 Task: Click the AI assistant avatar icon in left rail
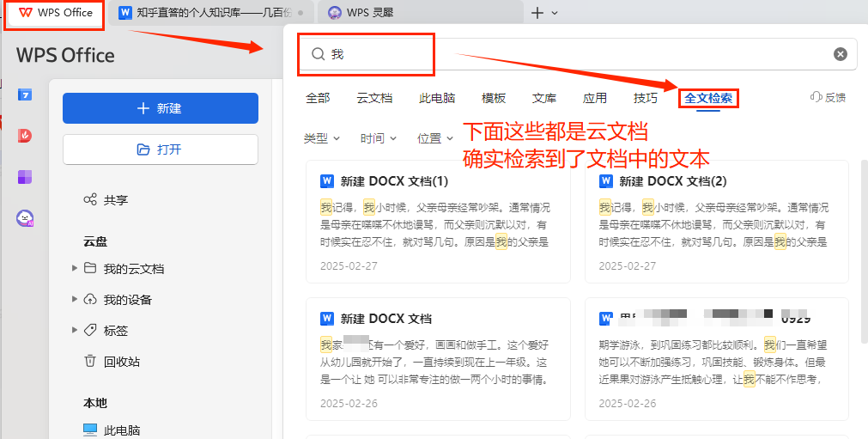pos(25,219)
